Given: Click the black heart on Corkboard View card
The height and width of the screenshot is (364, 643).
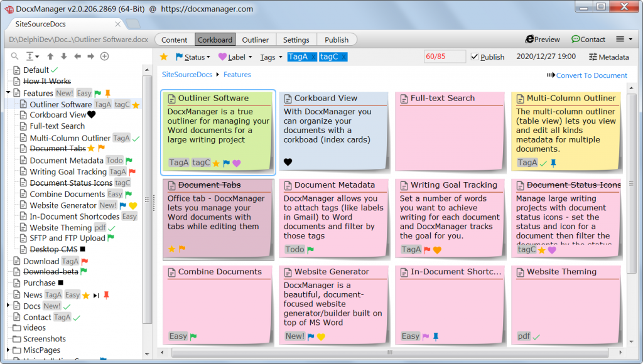Looking at the screenshot, I should 288,162.
